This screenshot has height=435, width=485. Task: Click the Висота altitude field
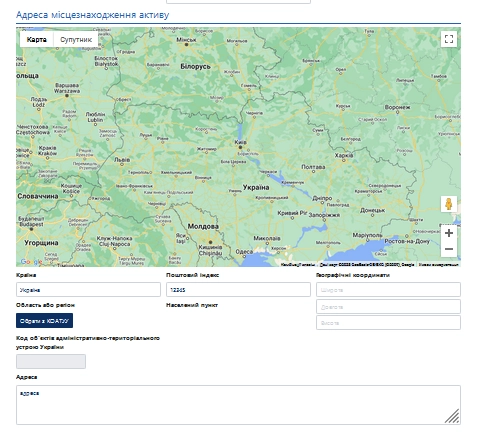pyautogui.click(x=388, y=323)
